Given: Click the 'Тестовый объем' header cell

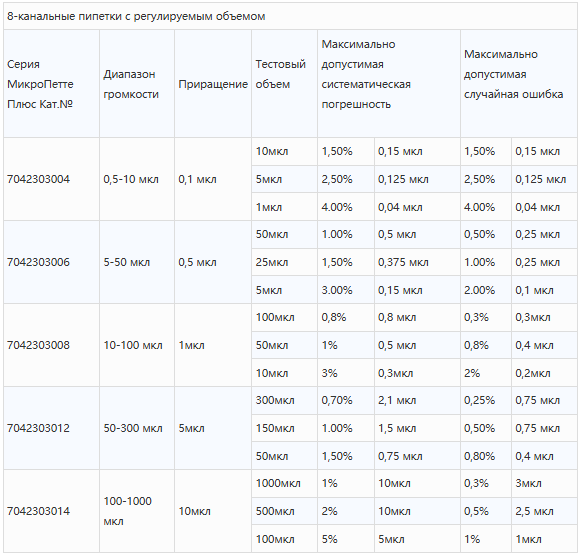Looking at the screenshot, I should tap(284, 84).
